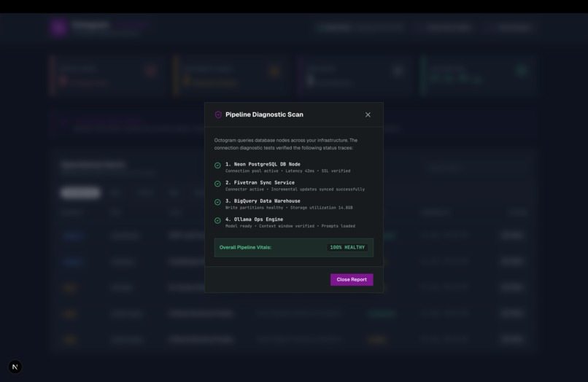
Task: Click the check icon beside BigQuery Data Warehouse
Action: tap(217, 202)
